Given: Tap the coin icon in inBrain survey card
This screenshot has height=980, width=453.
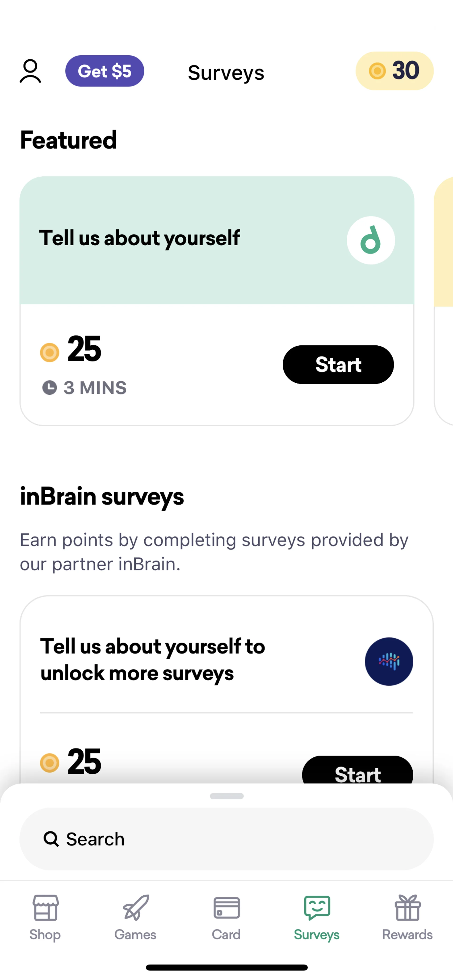Looking at the screenshot, I should (x=50, y=762).
